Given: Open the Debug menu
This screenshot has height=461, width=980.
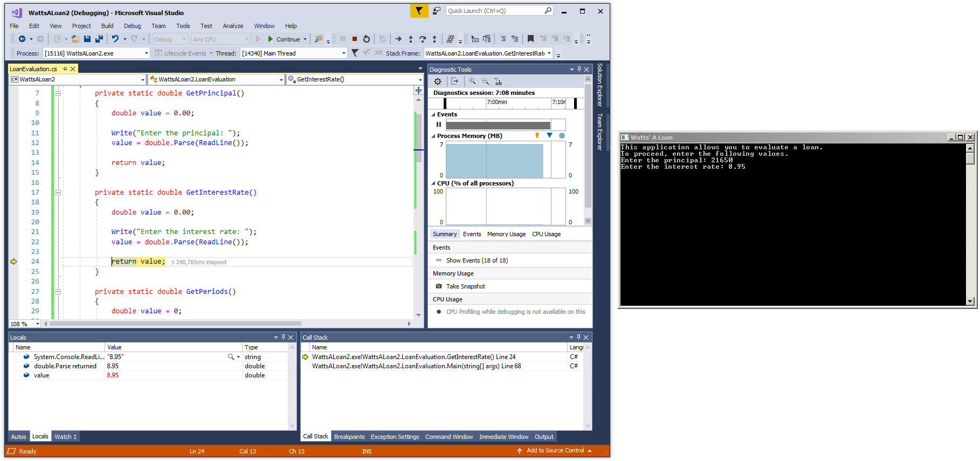Looking at the screenshot, I should (132, 26).
